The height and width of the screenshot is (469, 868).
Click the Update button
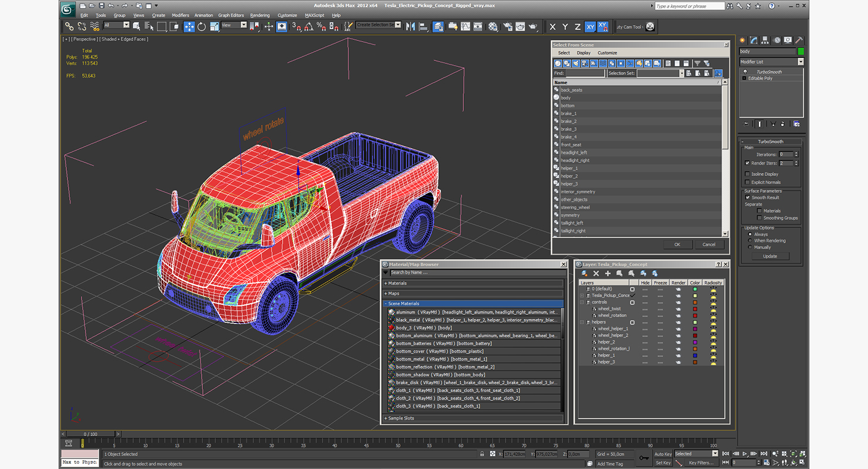pyautogui.click(x=770, y=256)
